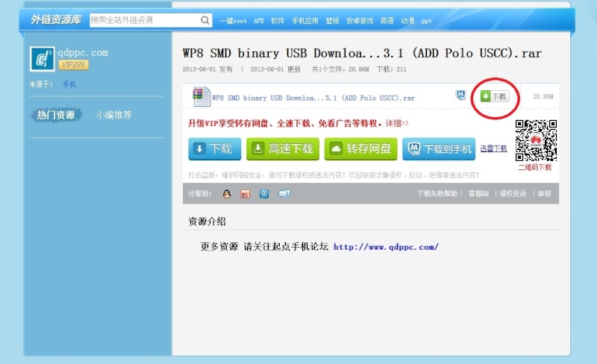Screen dimensions: 597x364
Task: Click the 2013-06-01 发布 date text
Action: [x=207, y=69]
